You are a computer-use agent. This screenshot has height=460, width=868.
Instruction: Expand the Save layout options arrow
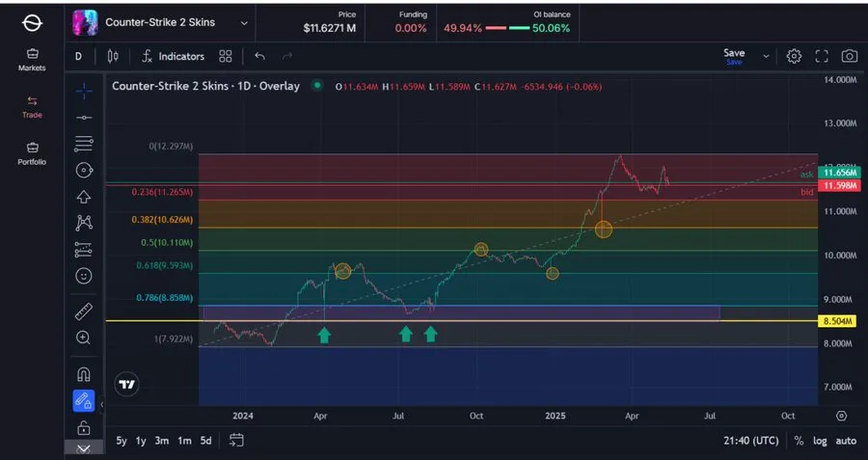click(x=766, y=57)
